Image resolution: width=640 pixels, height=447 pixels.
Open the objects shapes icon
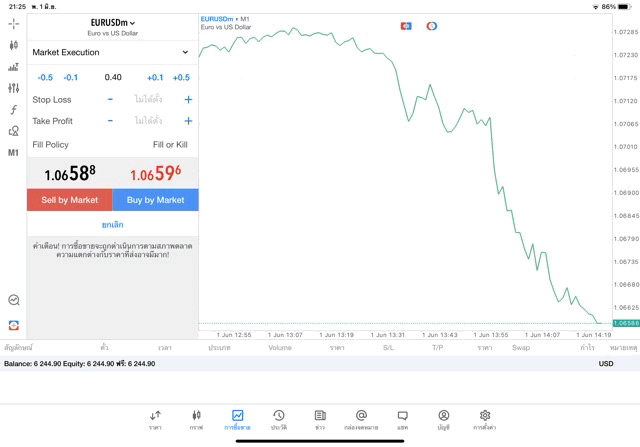[x=13, y=131]
